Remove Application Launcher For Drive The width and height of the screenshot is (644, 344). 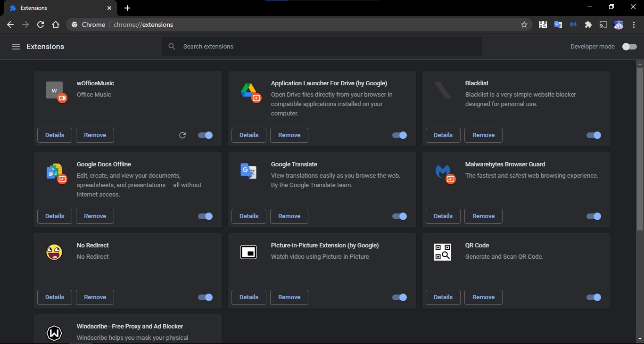tap(289, 135)
